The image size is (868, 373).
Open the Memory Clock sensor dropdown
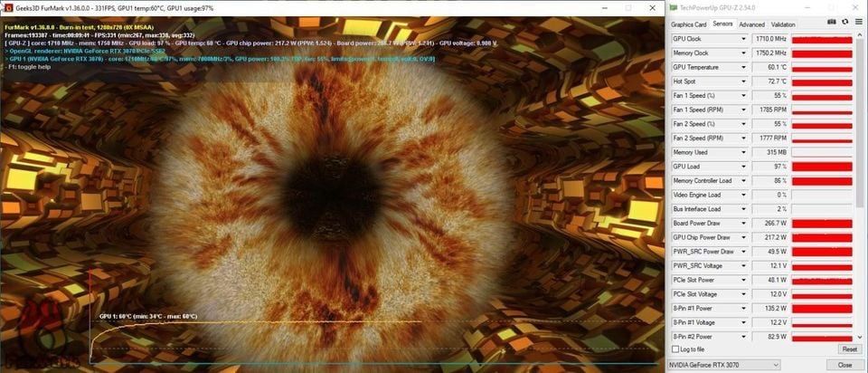pos(743,53)
